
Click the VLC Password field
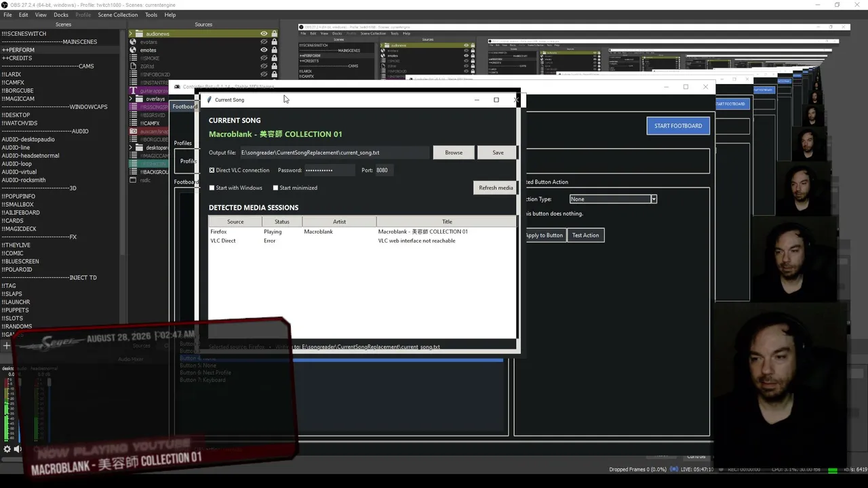(x=330, y=170)
